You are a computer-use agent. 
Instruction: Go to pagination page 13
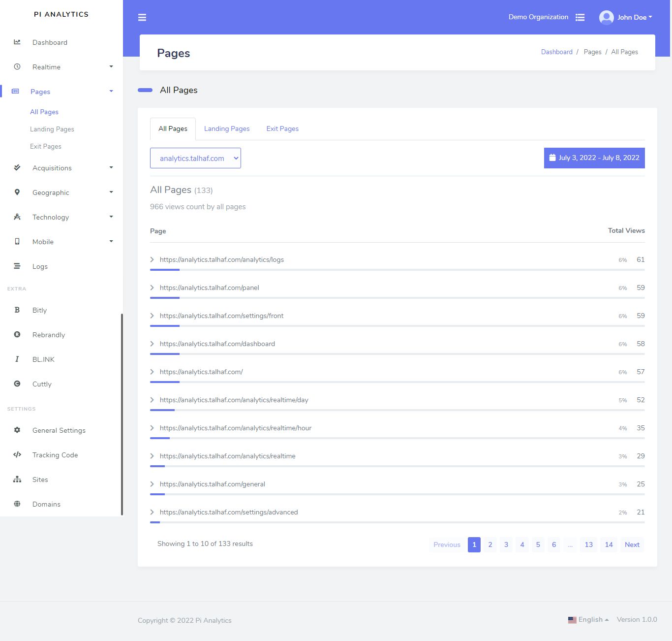tap(589, 545)
